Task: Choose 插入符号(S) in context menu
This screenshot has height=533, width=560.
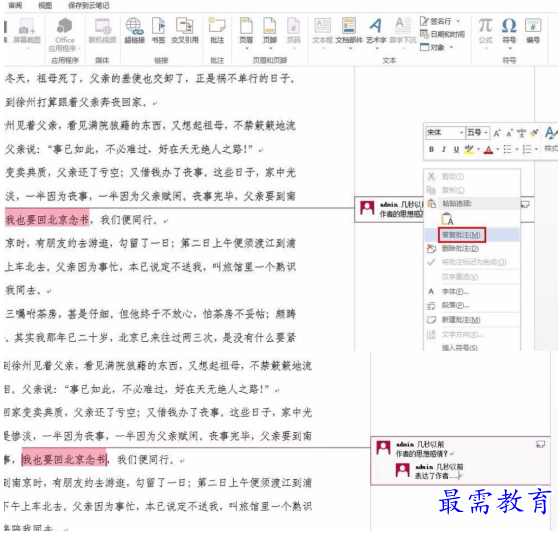Action: coord(471,347)
